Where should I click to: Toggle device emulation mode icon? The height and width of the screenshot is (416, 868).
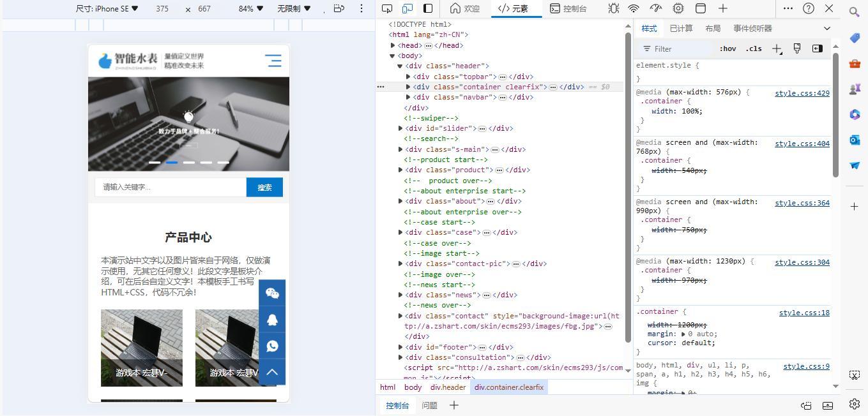pos(407,8)
